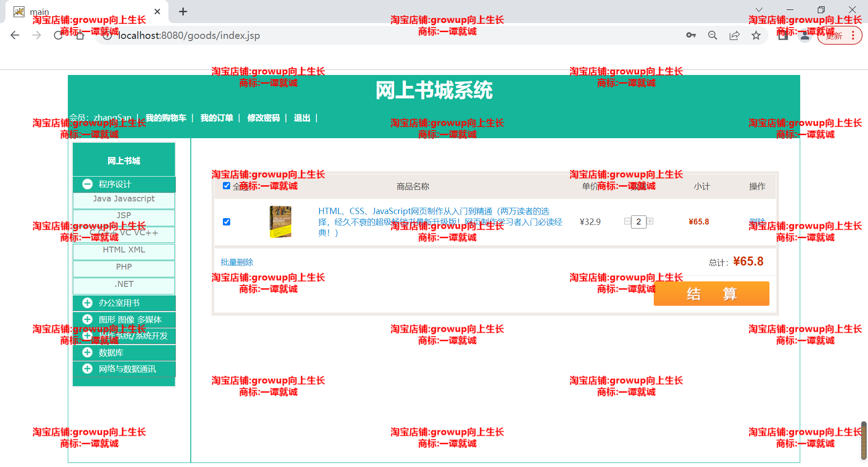Uncheck the 全选 select-all checkbox
This screenshot has height=467, width=868.
226,186
